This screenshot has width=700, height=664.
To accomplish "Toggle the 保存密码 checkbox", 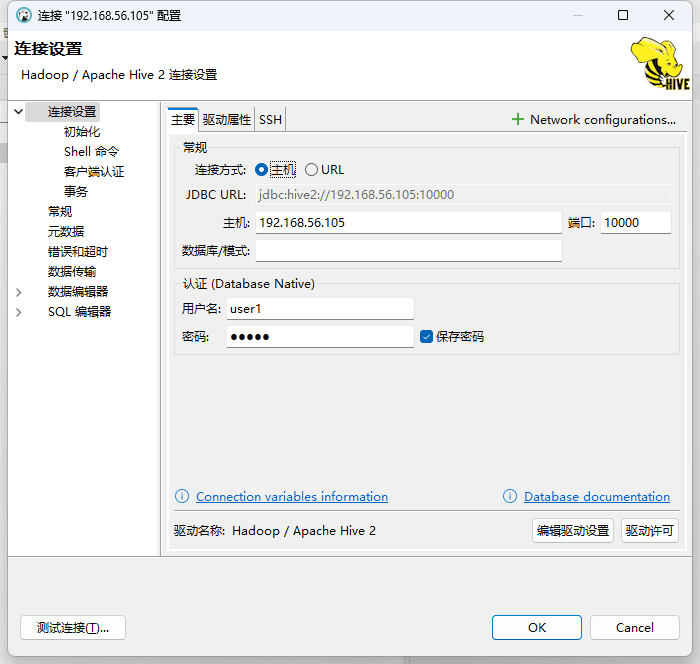I will [x=426, y=336].
